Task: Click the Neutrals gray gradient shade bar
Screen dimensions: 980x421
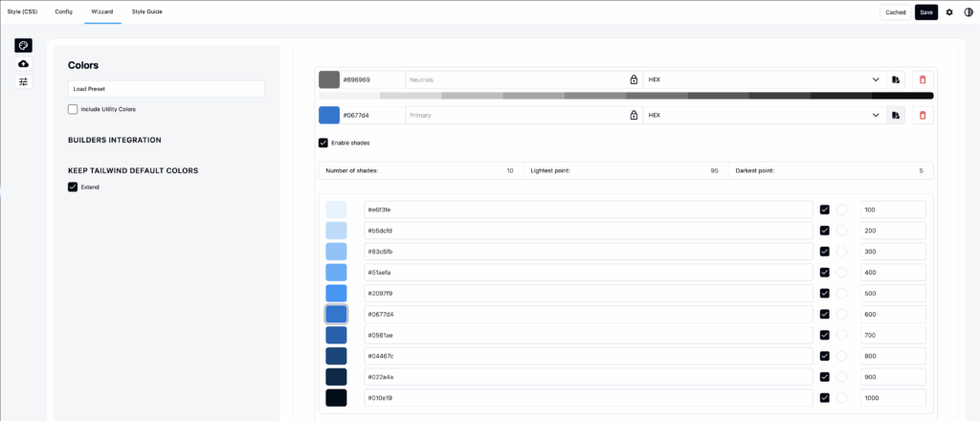Action: (626, 96)
